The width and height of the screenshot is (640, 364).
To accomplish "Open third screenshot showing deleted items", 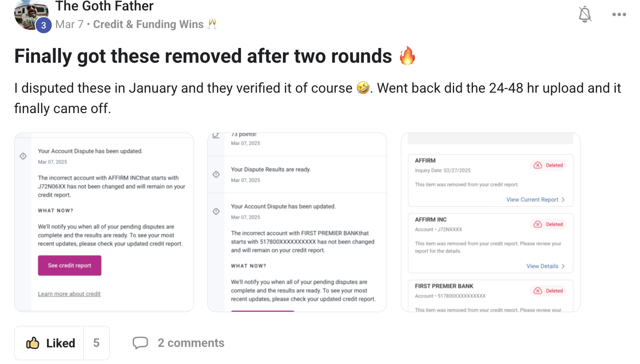I will pyautogui.click(x=491, y=222).
